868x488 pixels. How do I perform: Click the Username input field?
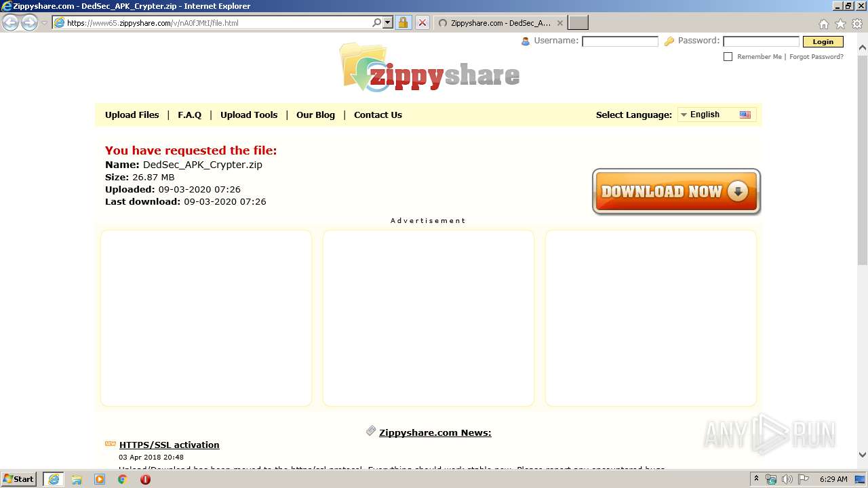pos(620,41)
